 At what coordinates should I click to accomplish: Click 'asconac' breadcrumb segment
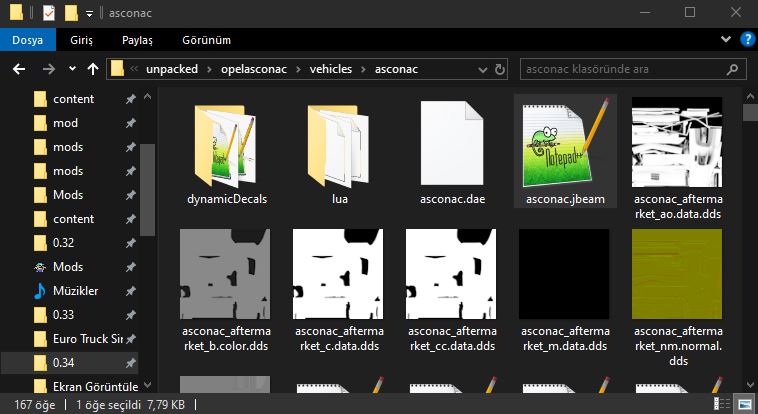[396, 69]
